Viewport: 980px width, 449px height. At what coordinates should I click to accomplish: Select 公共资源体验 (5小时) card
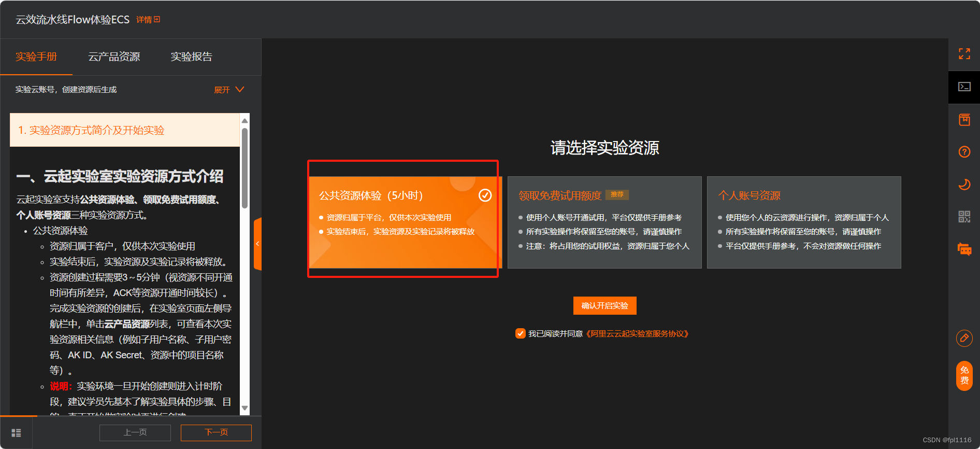click(405, 222)
